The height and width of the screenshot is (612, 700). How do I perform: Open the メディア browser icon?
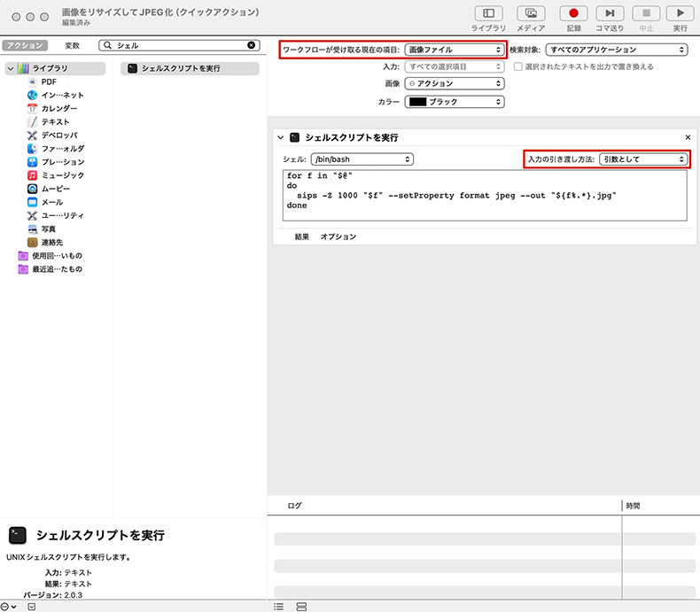531,14
